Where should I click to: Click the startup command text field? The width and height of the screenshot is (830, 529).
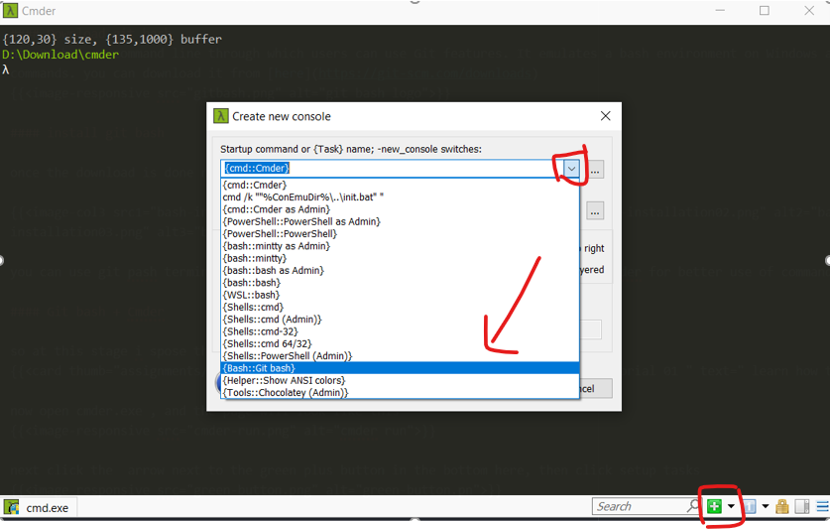tap(392, 168)
